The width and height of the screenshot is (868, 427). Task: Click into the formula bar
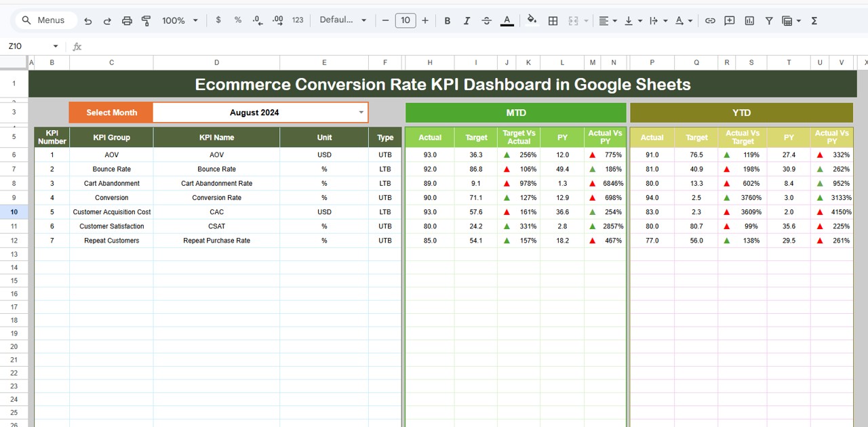tap(475, 47)
